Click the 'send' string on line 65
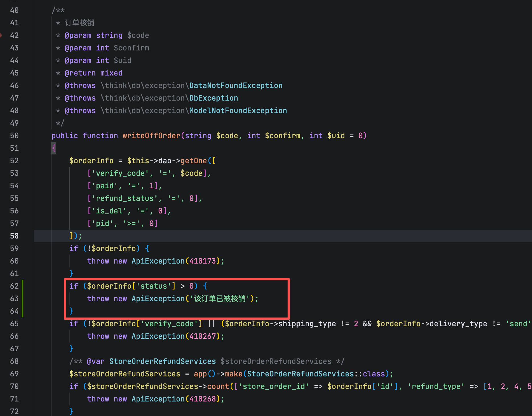The image size is (532, 416). (519, 324)
